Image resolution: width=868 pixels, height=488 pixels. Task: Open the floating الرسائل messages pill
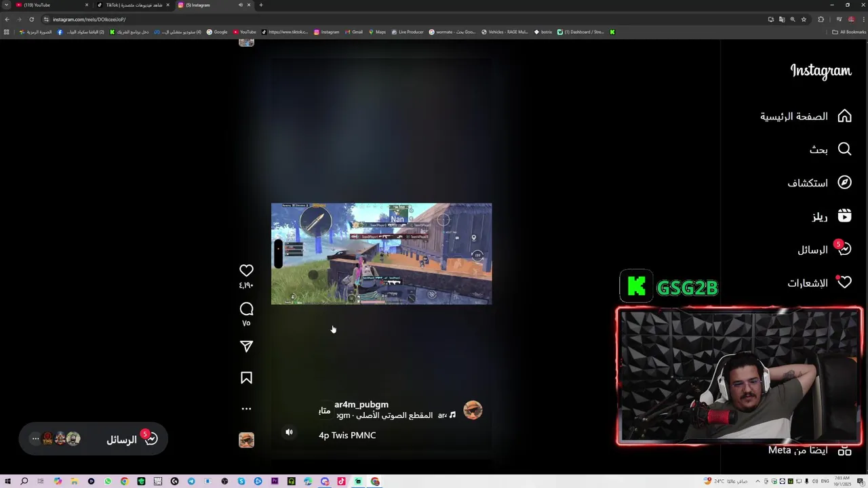[x=94, y=439]
